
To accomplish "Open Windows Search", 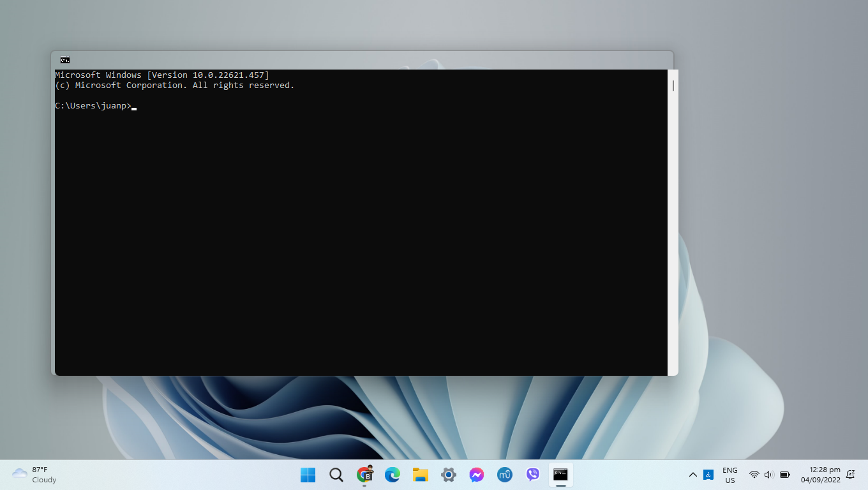I will [336, 475].
